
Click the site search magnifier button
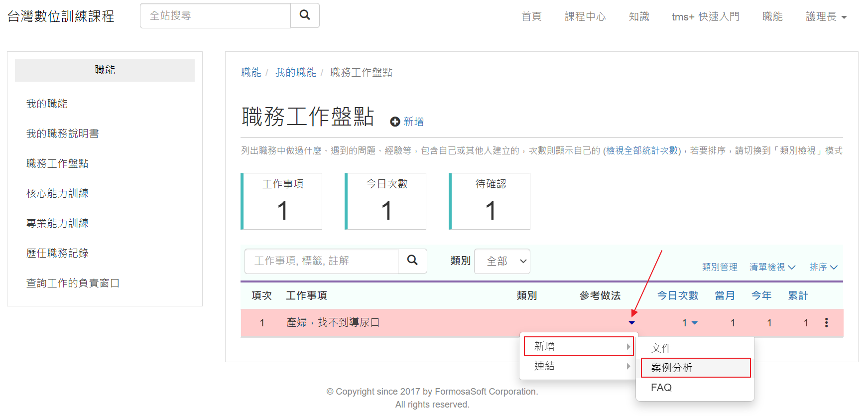coord(305,15)
